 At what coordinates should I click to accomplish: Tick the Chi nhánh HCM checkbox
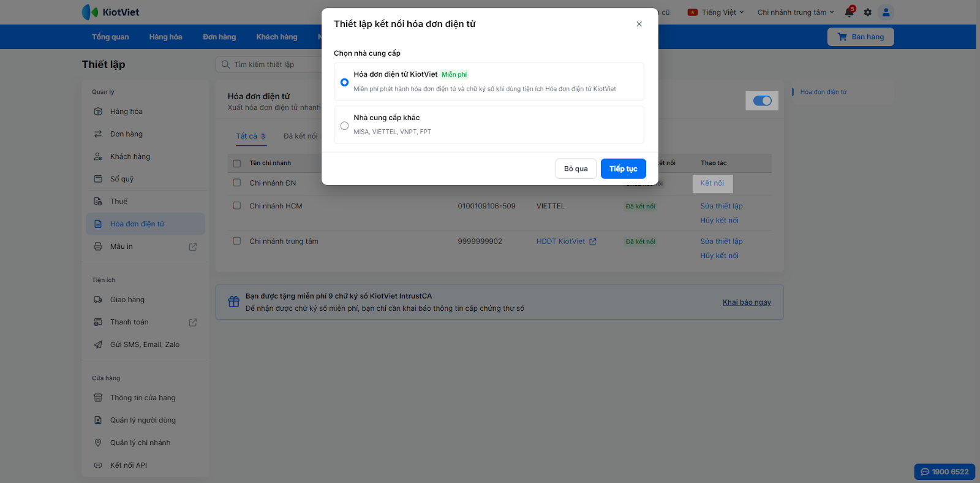(237, 206)
